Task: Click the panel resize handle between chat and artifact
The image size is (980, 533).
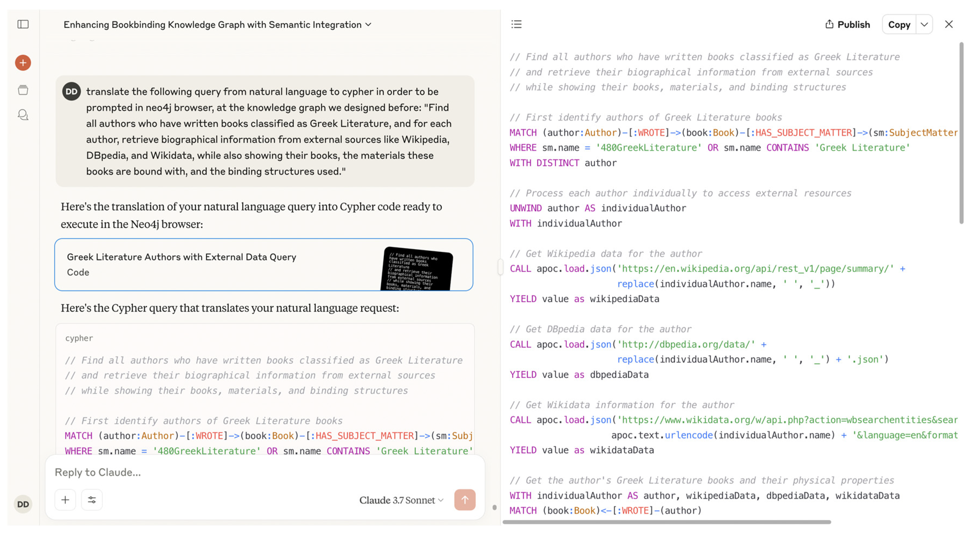Action: click(x=500, y=267)
